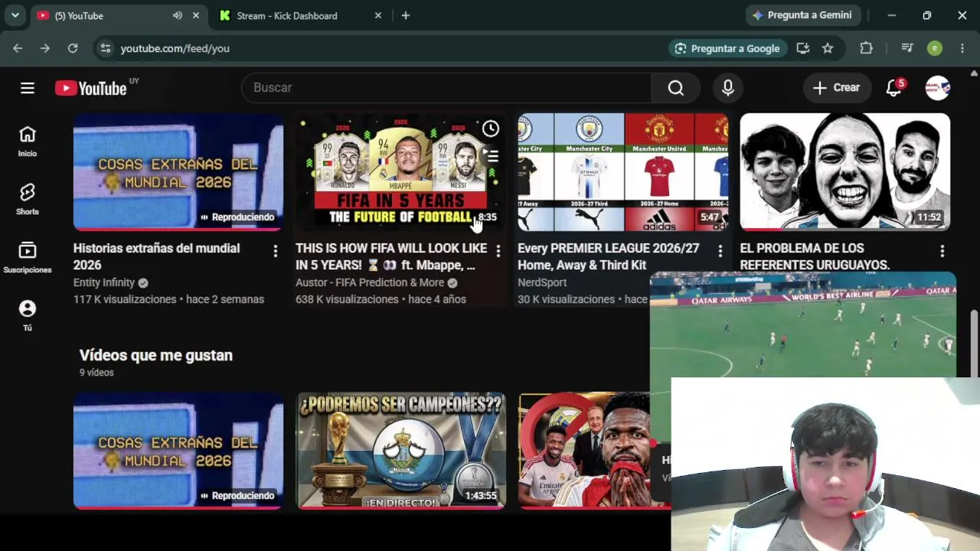Play the Referentes Uruguayos 11:52 thumbnail
This screenshot has width=980, height=551.
pyautogui.click(x=845, y=172)
